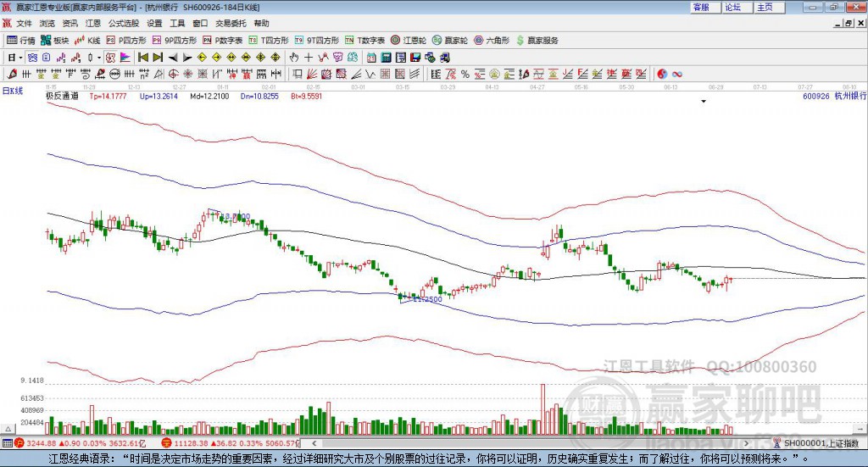The height and width of the screenshot is (467, 868).
Task: Click the percent sign tool
Action: (465, 74)
